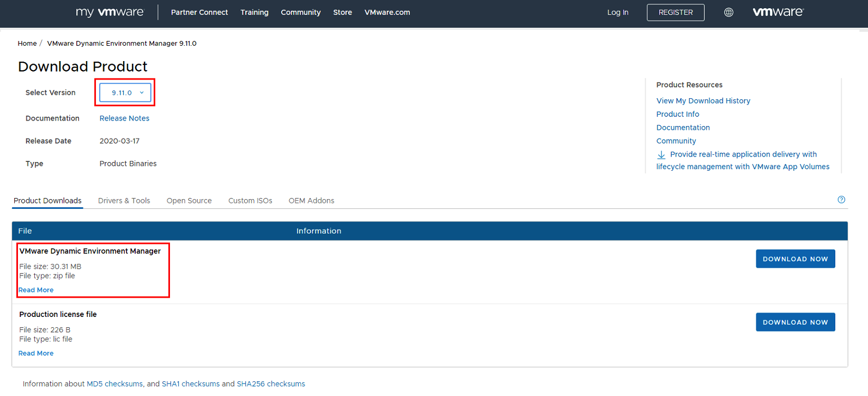This screenshot has width=868, height=396.
Task: Click Log In link
Action: tap(618, 12)
